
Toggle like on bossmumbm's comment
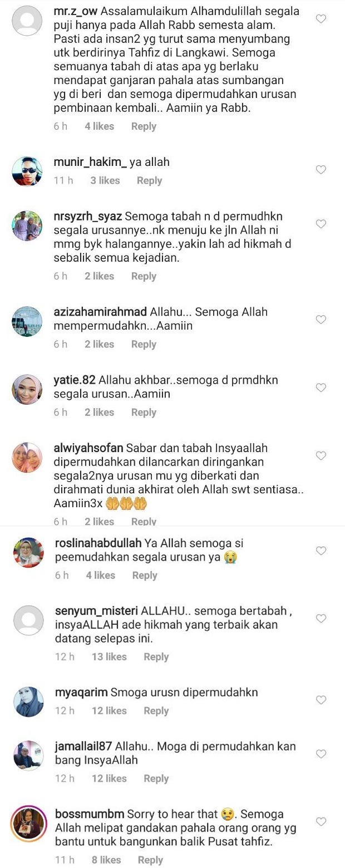321,822
